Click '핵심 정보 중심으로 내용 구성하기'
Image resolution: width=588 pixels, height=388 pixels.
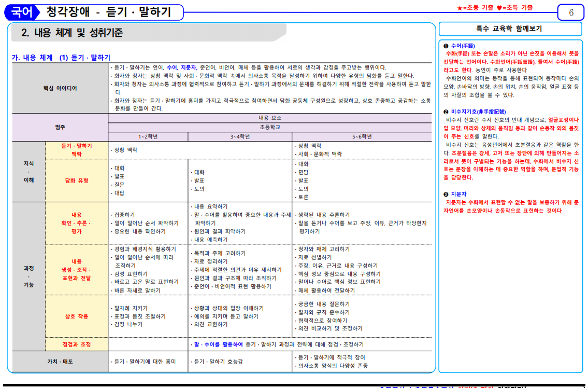pos(339,274)
